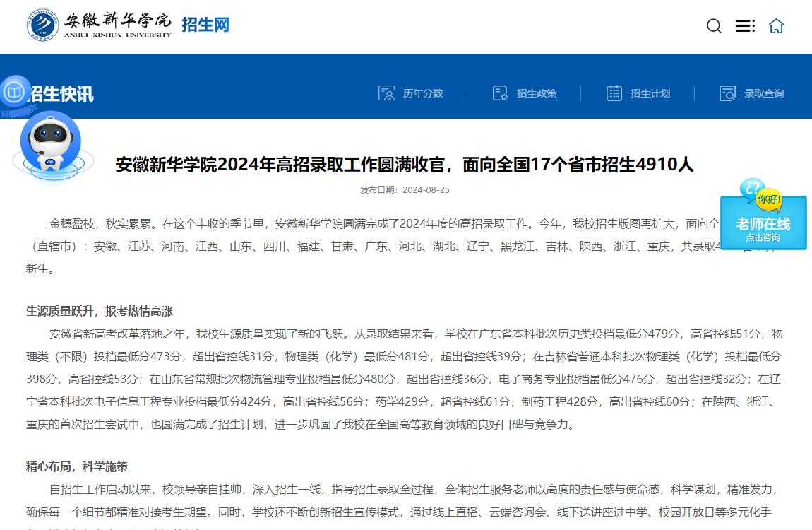Click the circular book icon near 招生快讯
The image size is (812, 530).
14,90
